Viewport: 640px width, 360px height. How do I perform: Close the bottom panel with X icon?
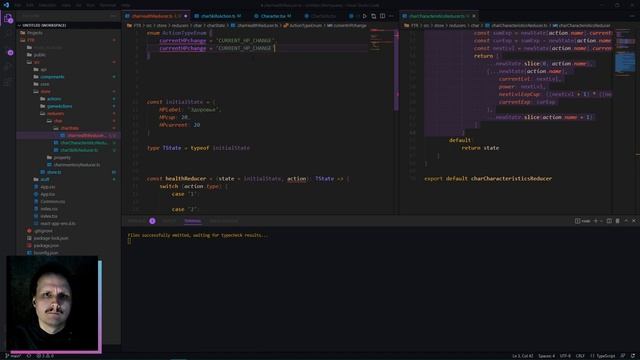(634, 221)
